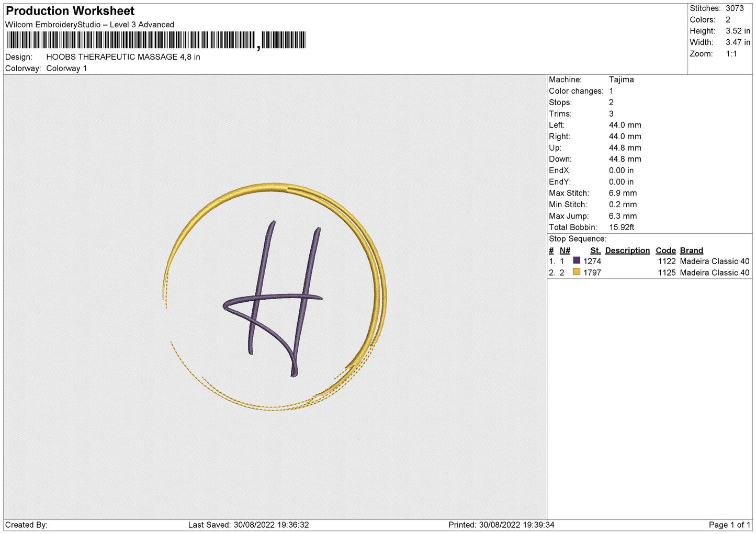The image size is (756, 534).
Task: Click stitch count 1274 in row 1
Action: 592,262
